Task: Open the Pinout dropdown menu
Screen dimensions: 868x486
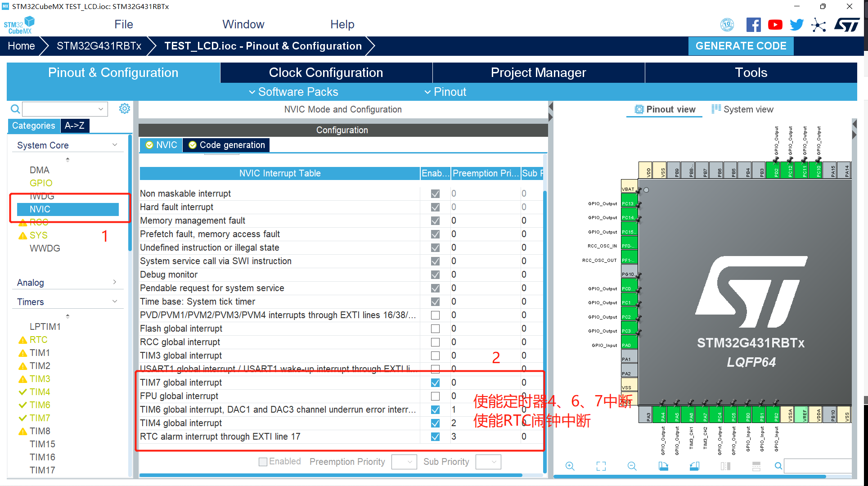Action: tap(445, 92)
